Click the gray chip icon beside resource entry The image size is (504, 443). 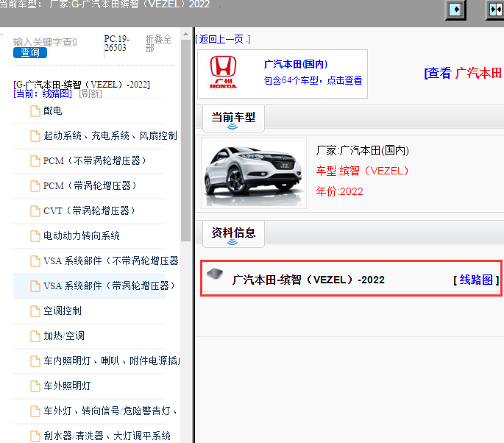(215, 274)
